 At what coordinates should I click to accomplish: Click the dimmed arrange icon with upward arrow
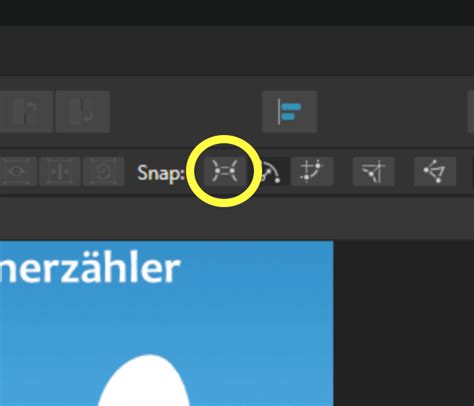coord(26,112)
